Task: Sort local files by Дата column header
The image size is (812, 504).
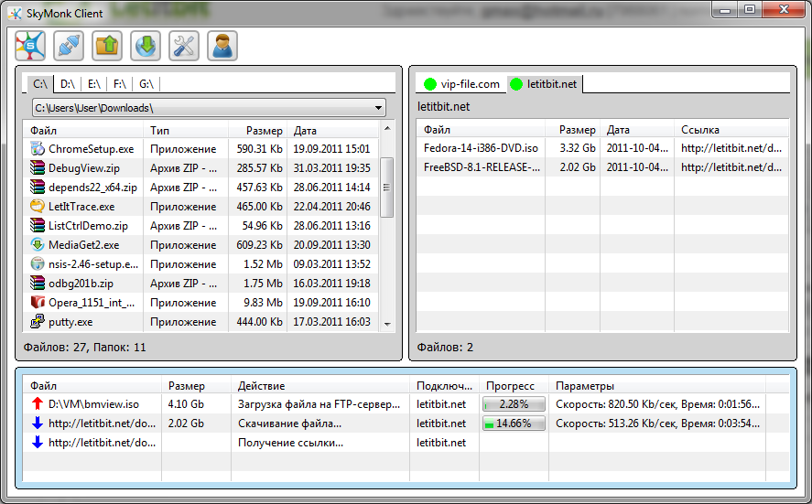Action: (x=332, y=131)
